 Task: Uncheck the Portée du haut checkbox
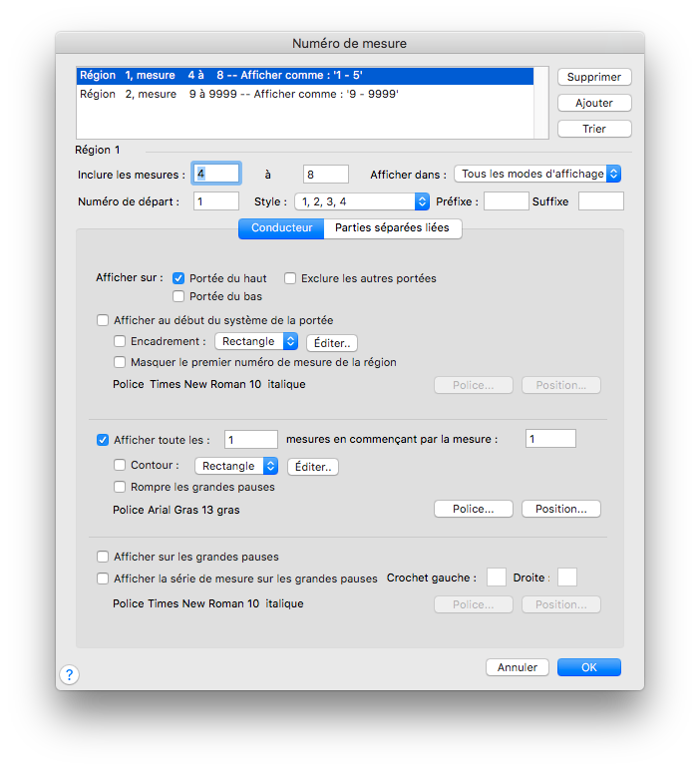click(x=179, y=278)
